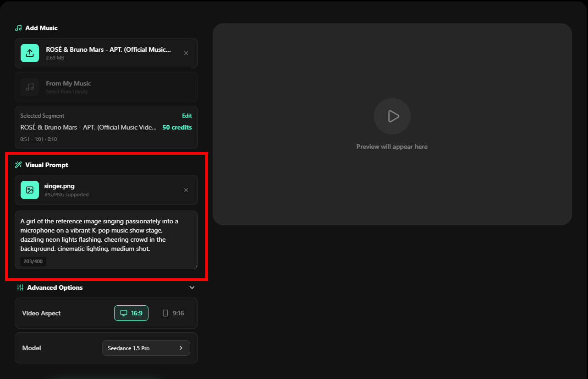Click into the visual prompt text area
The image size is (588, 379).
point(106,240)
